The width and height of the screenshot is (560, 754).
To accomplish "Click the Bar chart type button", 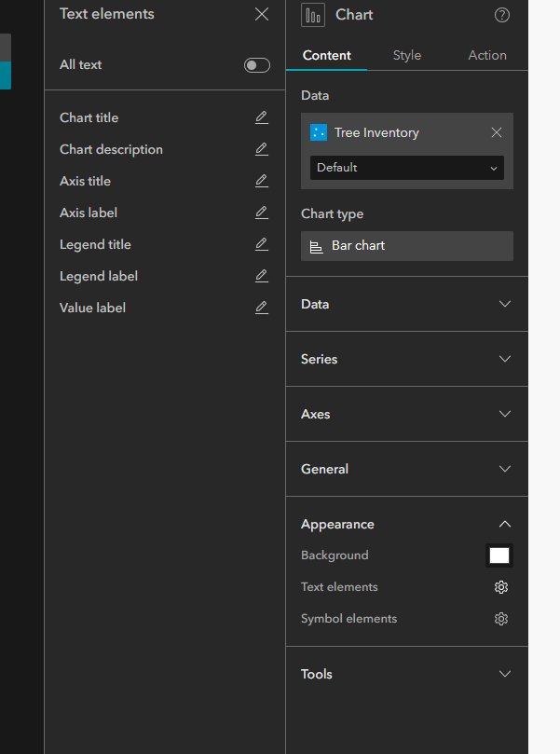I will (407, 246).
